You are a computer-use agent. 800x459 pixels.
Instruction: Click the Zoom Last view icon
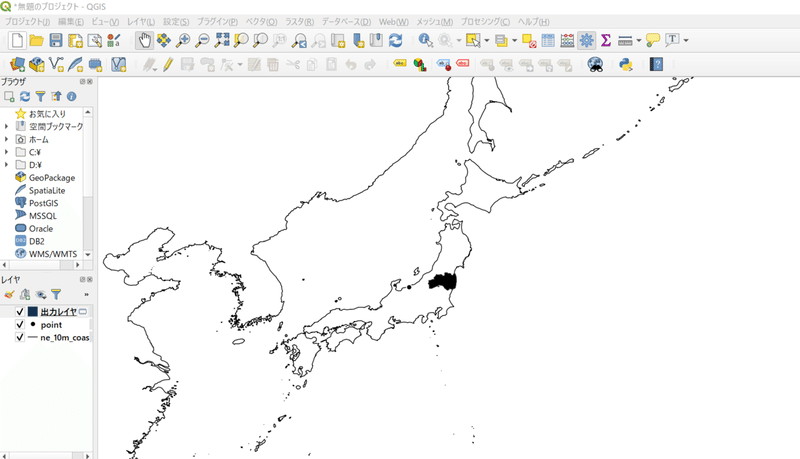point(299,40)
